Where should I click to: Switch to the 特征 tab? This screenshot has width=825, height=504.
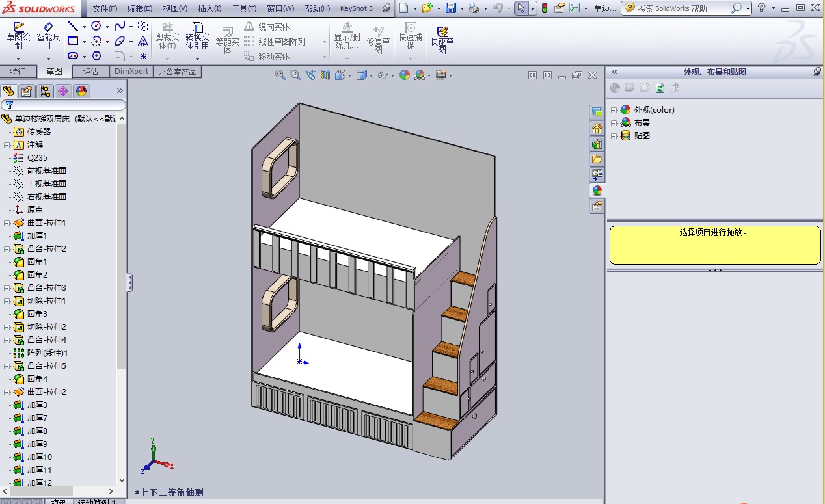coord(18,72)
